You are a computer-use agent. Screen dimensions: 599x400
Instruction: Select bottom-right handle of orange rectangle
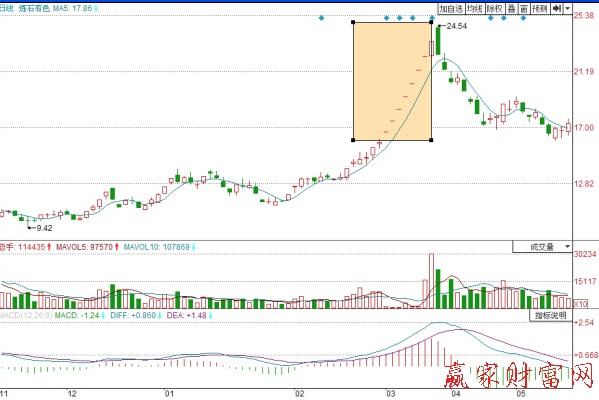tap(431, 140)
